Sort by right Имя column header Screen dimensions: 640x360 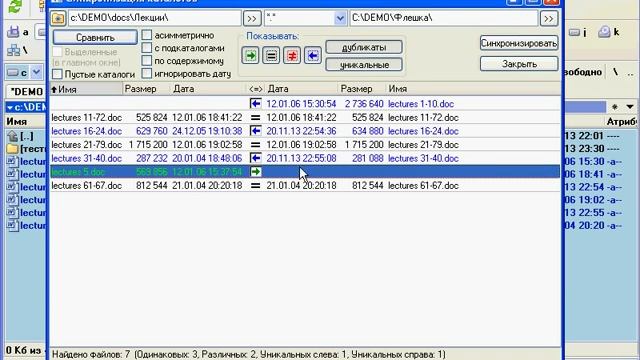click(473, 89)
